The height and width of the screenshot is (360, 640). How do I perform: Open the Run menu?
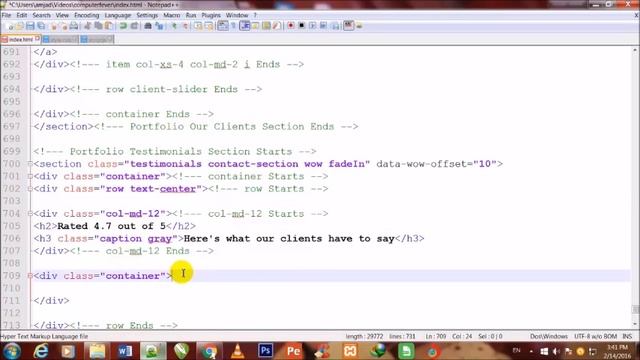(191, 15)
